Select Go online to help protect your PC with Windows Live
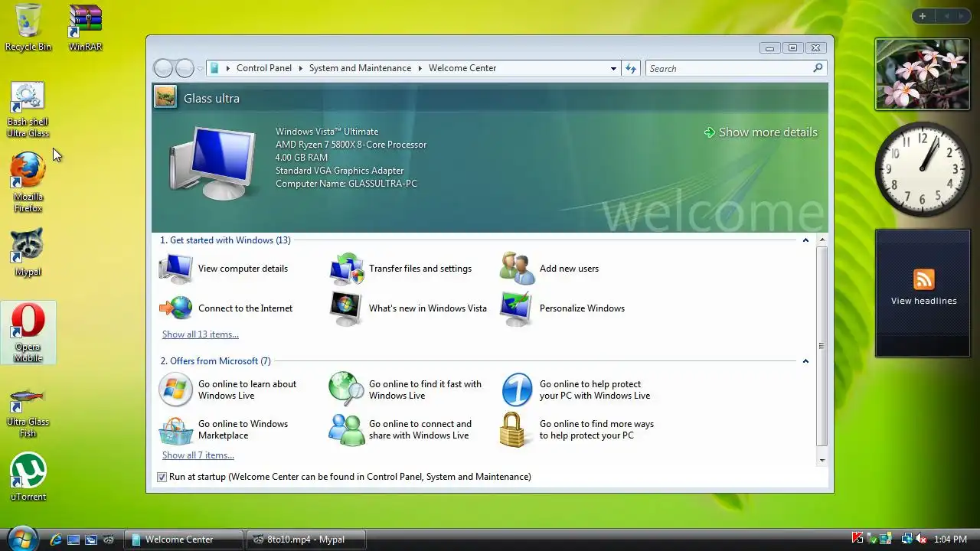The image size is (980, 551). (x=576, y=390)
